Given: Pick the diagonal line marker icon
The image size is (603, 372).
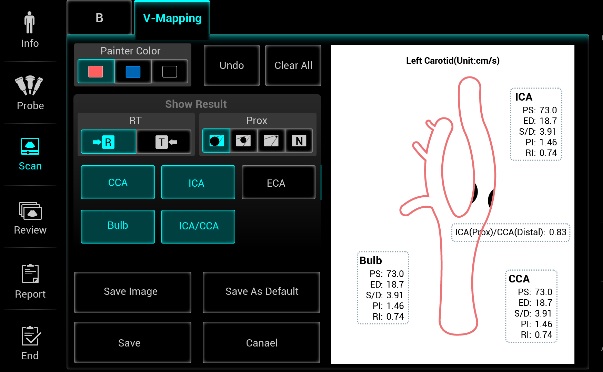Looking at the screenshot, I should (x=271, y=141).
